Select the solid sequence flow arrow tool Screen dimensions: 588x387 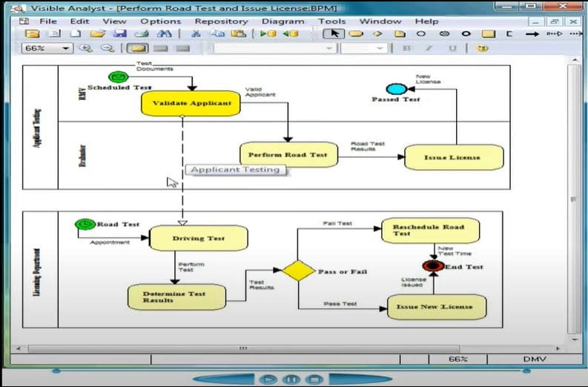click(x=532, y=34)
